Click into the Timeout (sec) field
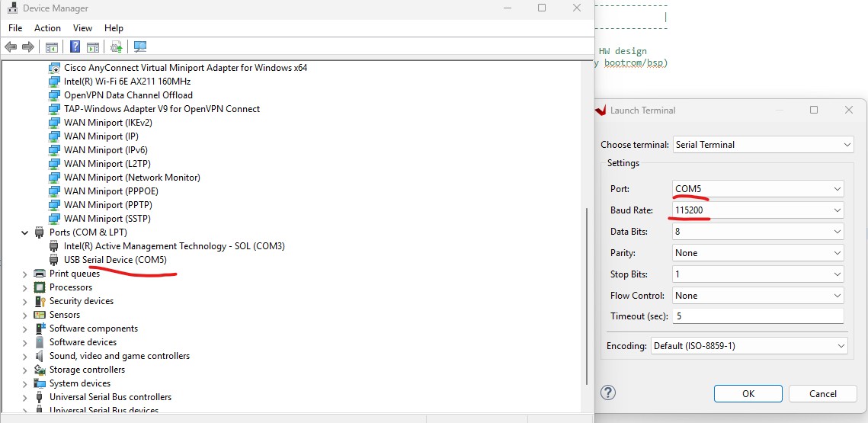 point(757,316)
